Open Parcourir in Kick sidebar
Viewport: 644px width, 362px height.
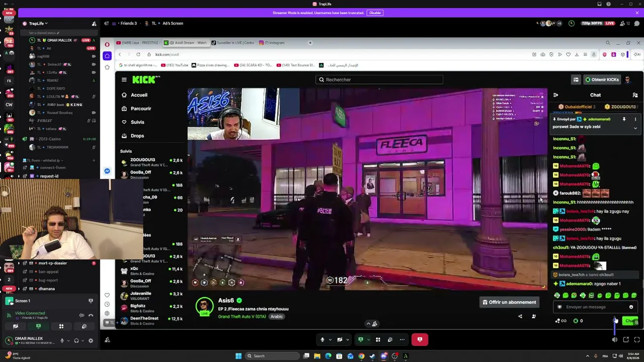pyautogui.click(x=136, y=109)
